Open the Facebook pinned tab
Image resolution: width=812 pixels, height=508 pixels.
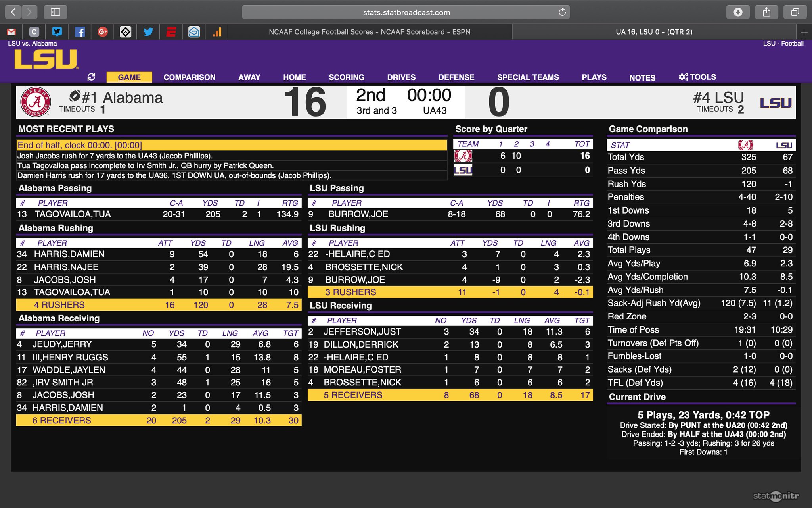pyautogui.click(x=80, y=32)
